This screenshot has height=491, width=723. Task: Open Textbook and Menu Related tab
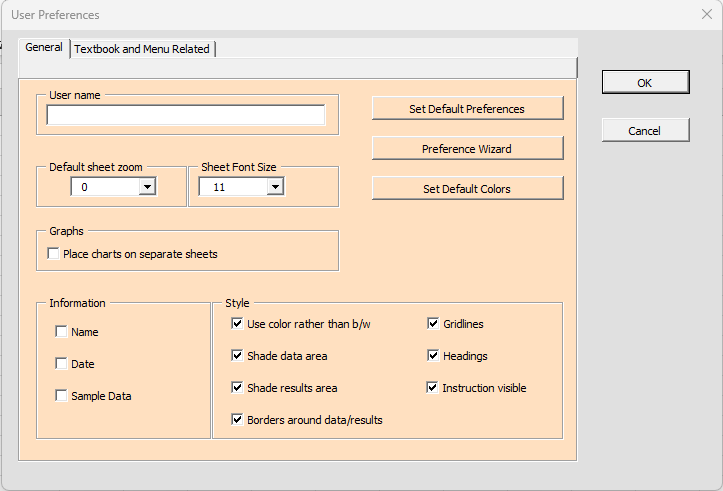click(142, 49)
